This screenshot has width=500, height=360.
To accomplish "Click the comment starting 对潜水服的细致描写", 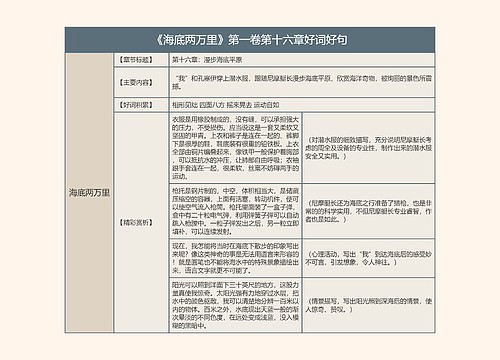I will click(x=369, y=148).
